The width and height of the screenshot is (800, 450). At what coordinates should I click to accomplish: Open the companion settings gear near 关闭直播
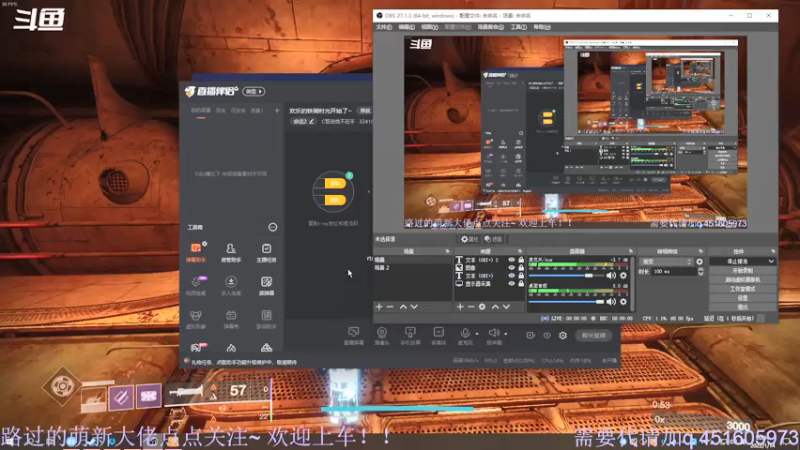click(563, 336)
